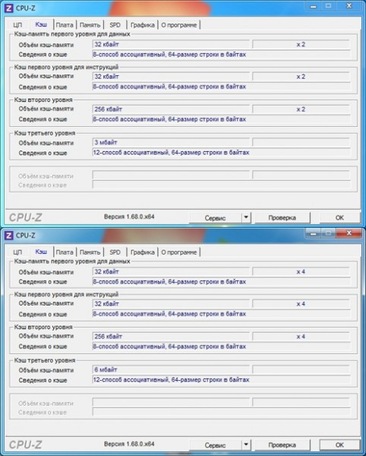
Task: Open Графика tab in upper CPU-Z window
Action: (x=142, y=25)
